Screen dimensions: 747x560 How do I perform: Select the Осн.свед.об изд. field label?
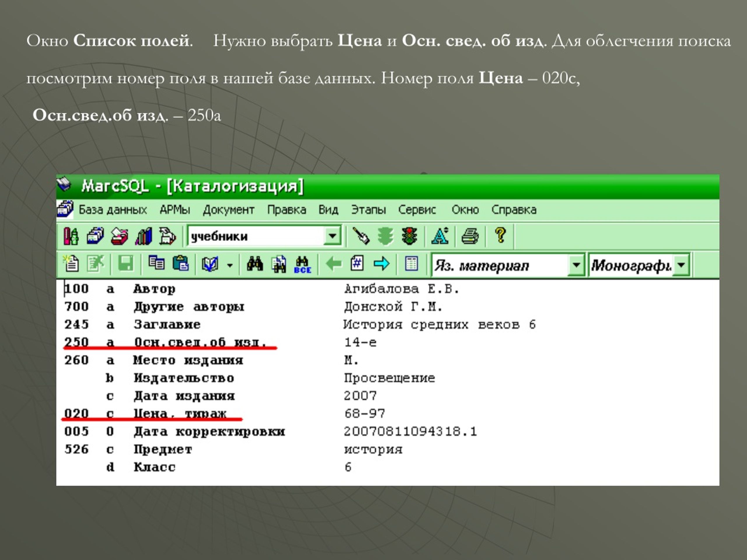tap(200, 342)
